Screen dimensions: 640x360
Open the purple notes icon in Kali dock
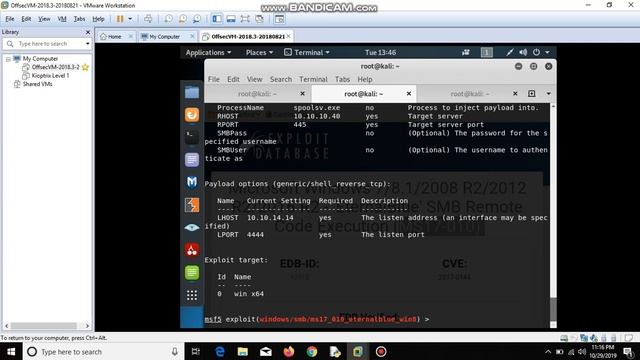tap(192, 160)
